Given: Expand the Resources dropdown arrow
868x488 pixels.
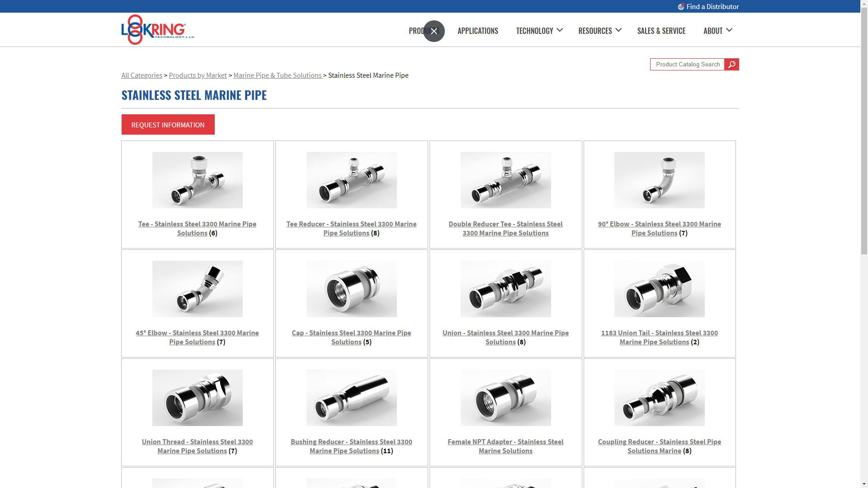Looking at the screenshot, I should (x=618, y=30).
